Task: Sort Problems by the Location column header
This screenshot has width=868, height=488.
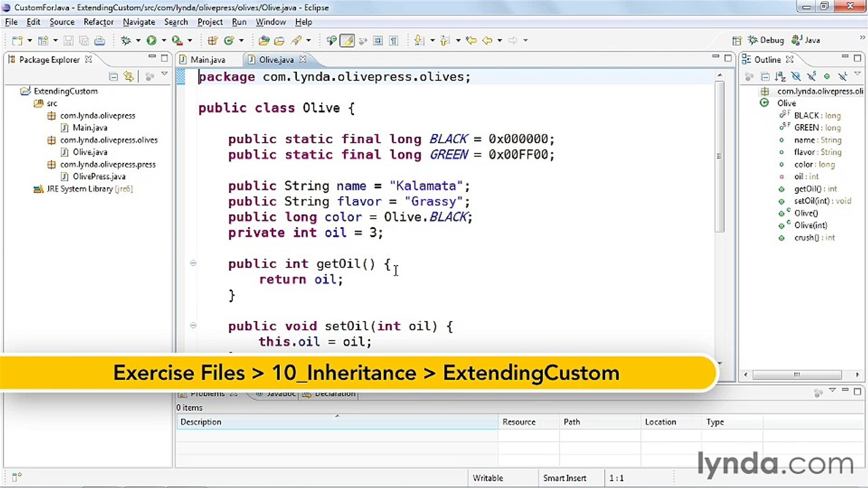Action: (671, 422)
